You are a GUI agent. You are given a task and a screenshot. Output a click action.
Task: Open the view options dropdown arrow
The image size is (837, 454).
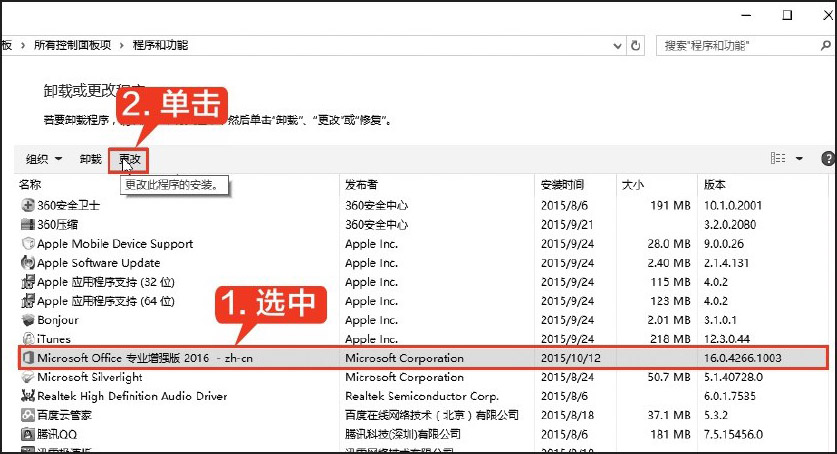click(x=799, y=158)
